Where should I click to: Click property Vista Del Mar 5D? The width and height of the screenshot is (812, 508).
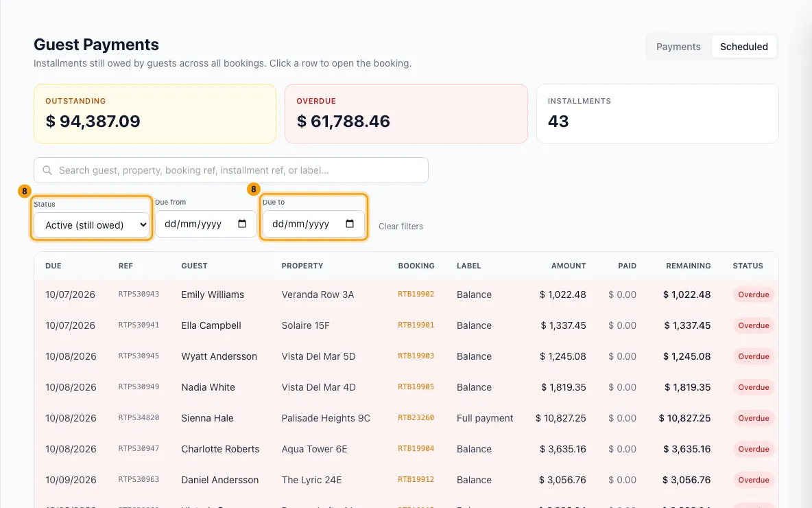point(318,356)
